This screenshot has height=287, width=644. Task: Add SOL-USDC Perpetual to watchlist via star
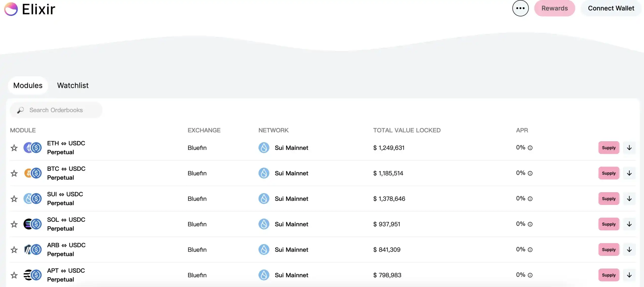pyautogui.click(x=14, y=224)
